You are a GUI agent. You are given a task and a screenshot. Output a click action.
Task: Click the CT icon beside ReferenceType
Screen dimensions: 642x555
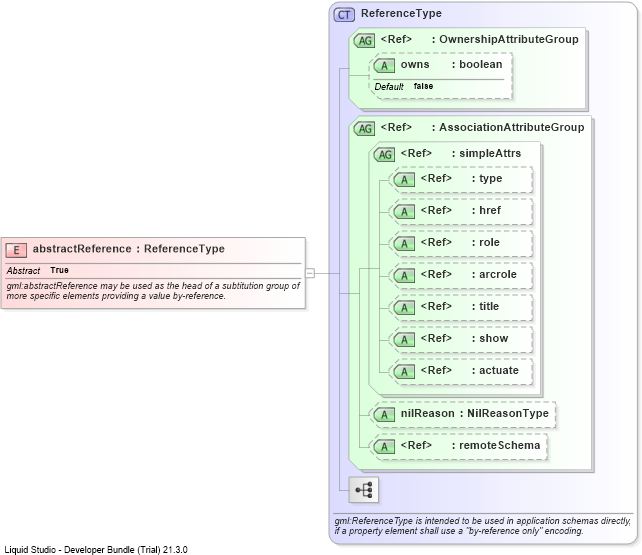344,15
